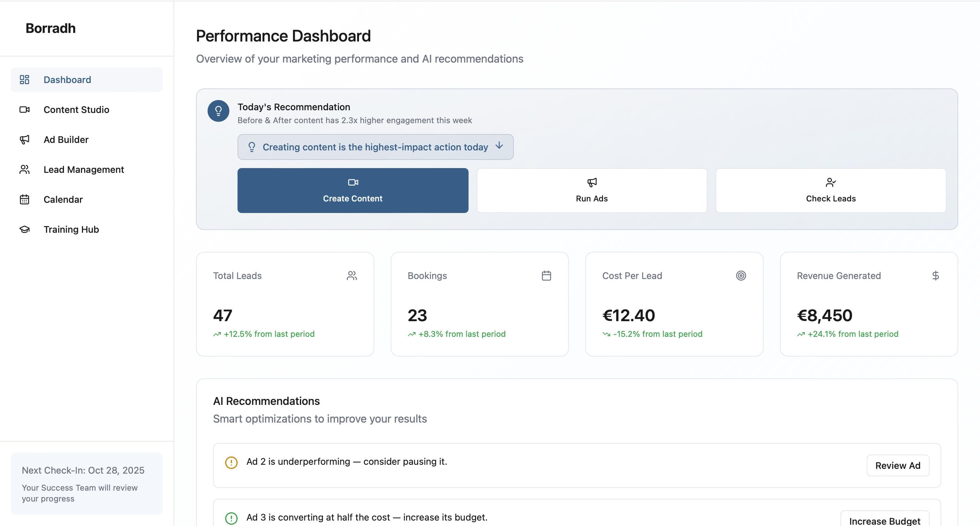Click the target icon on Cost Per Lead card
This screenshot has width=980, height=526.
point(741,275)
